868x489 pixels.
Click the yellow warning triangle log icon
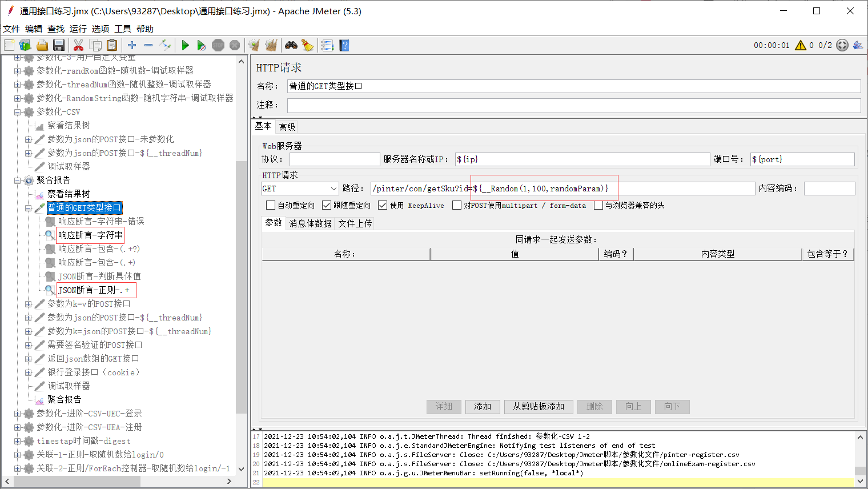tap(801, 45)
